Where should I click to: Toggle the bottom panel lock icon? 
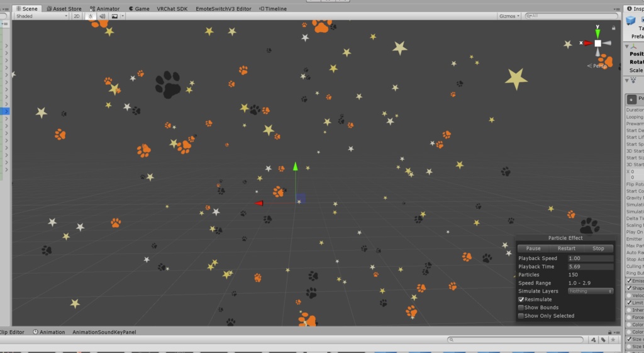[x=610, y=332]
